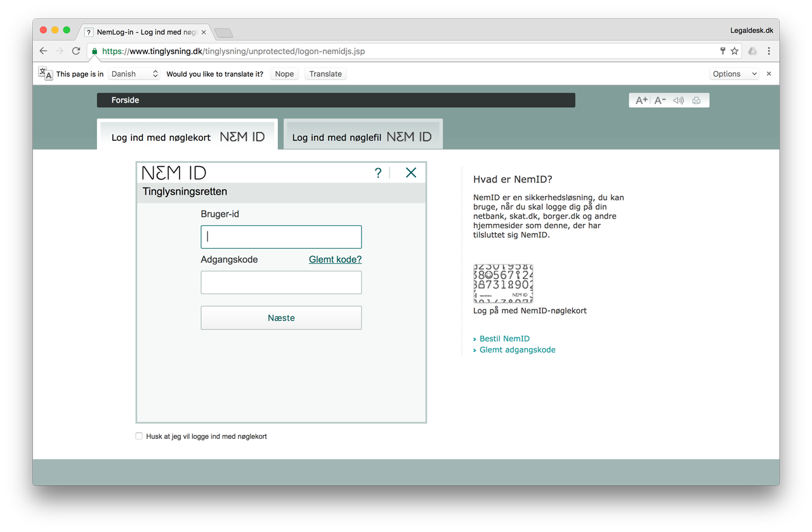Reload the page with the refresh icon

pos(76,51)
